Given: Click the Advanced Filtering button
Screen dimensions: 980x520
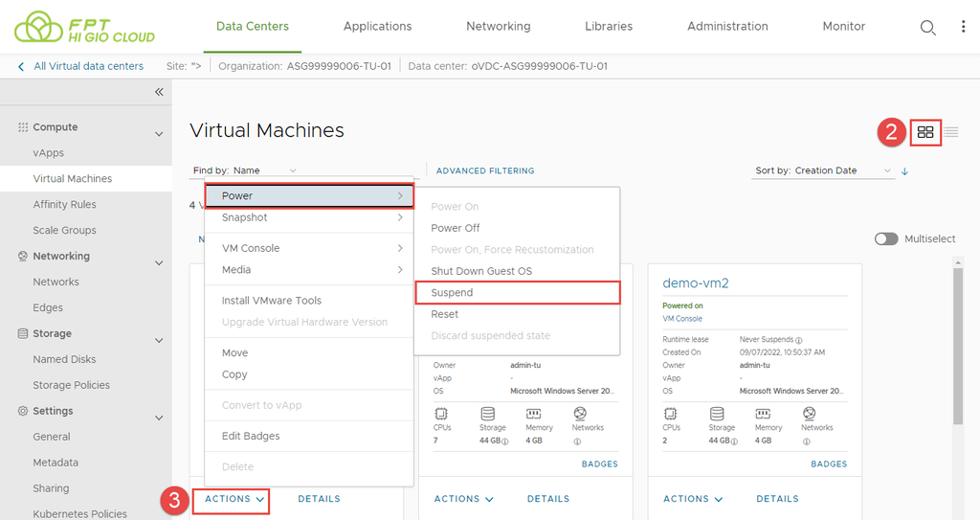Looking at the screenshot, I should pyautogui.click(x=485, y=170).
